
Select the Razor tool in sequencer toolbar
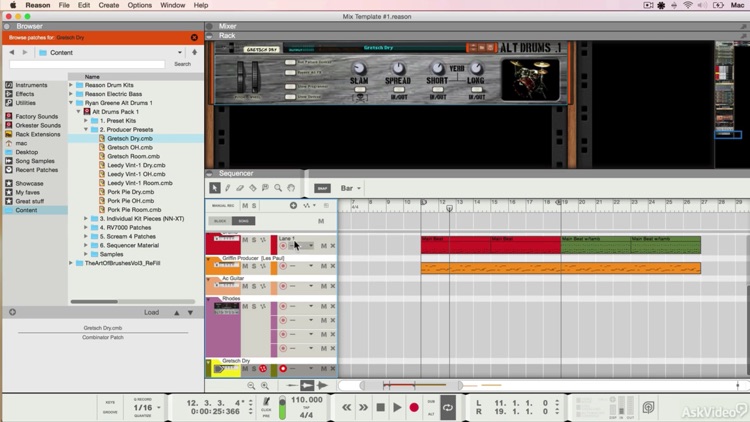click(x=253, y=188)
